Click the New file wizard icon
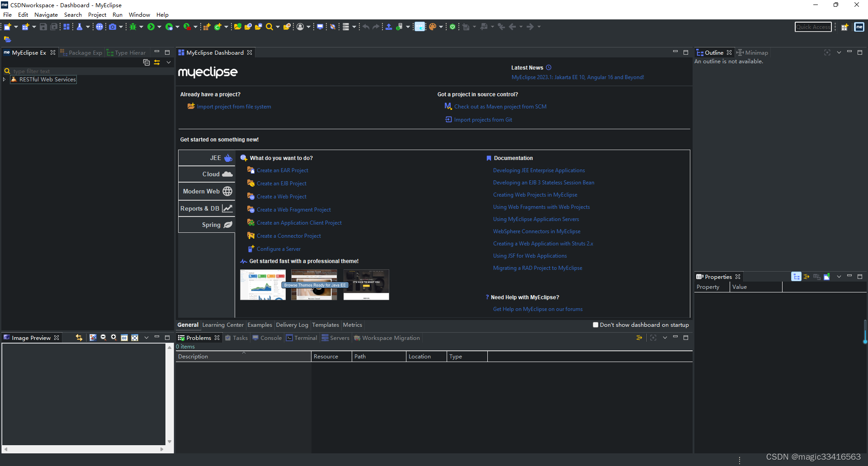Viewport: 868px width, 466px height. [x=8, y=27]
